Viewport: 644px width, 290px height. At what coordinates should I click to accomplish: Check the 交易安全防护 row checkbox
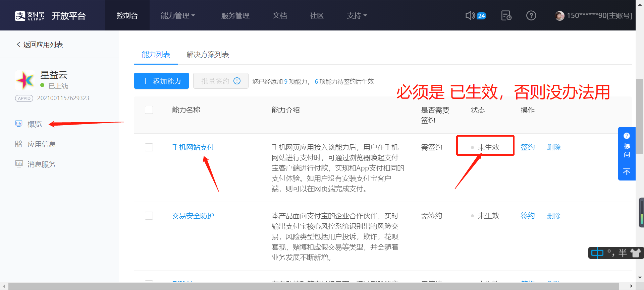(149, 216)
